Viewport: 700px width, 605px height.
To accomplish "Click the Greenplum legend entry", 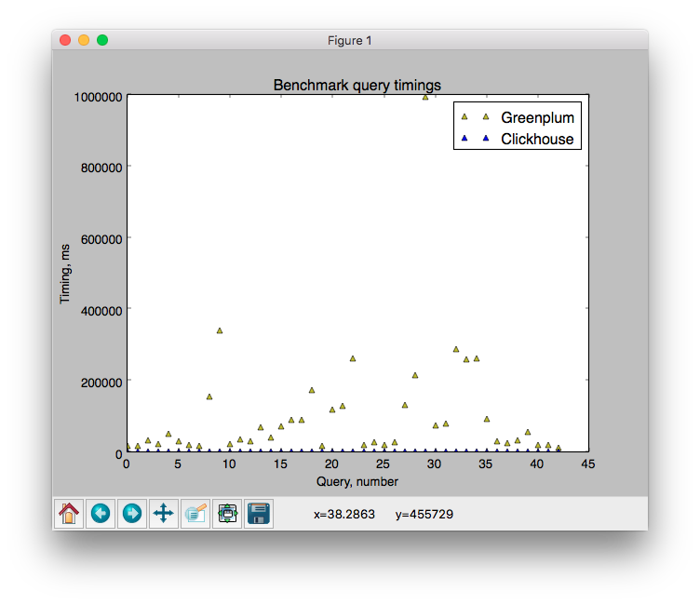I will click(x=537, y=118).
